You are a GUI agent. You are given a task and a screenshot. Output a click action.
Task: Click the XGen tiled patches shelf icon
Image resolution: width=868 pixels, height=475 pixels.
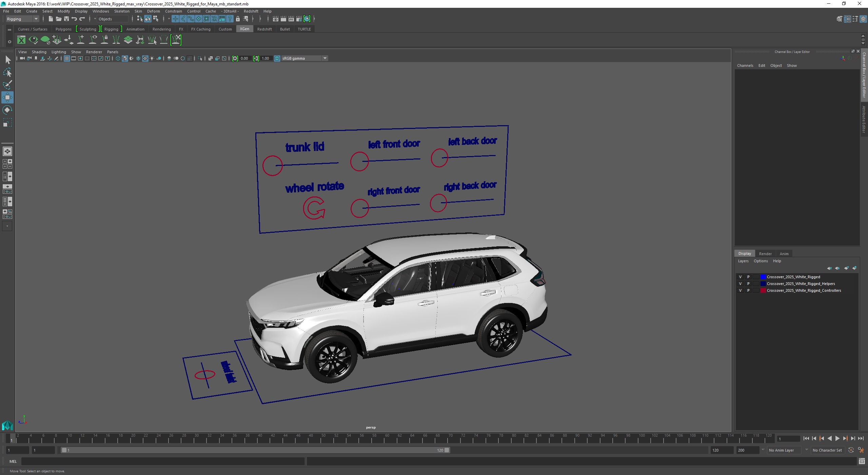click(128, 40)
